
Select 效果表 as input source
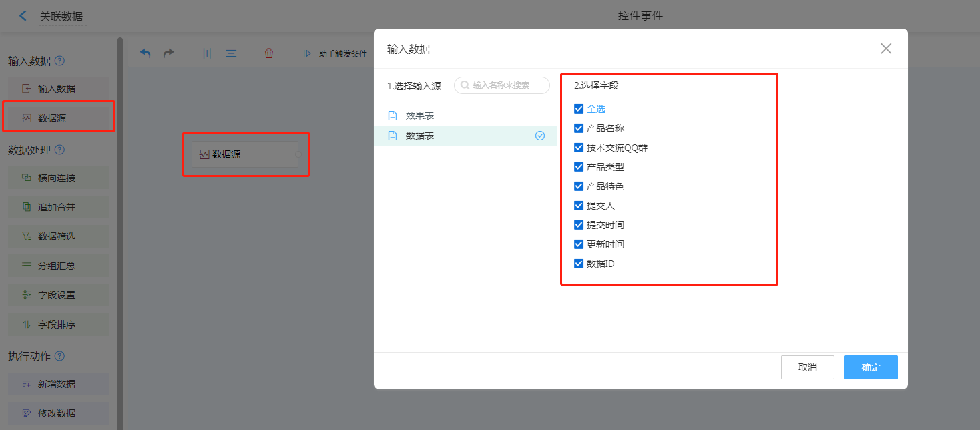click(420, 116)
